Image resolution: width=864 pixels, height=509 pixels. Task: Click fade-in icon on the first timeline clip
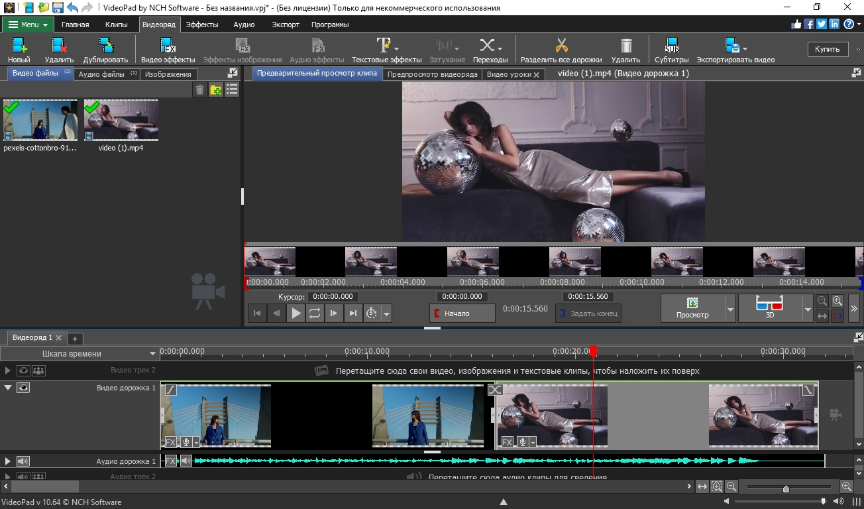pos(171,389)
